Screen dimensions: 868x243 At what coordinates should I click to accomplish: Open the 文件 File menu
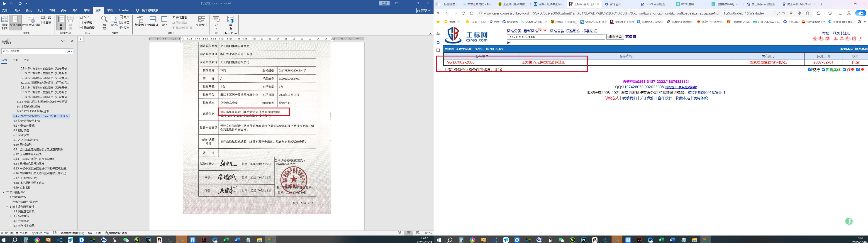5,10
